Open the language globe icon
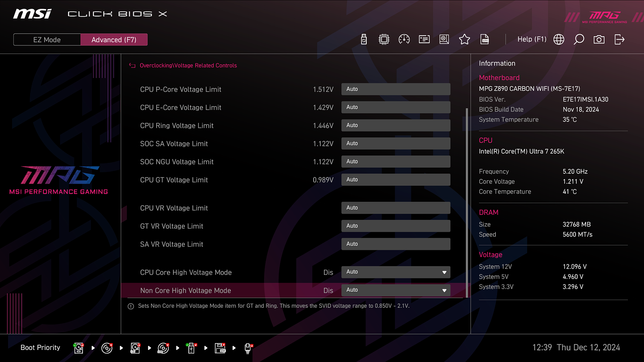 (x=559, y=39)
